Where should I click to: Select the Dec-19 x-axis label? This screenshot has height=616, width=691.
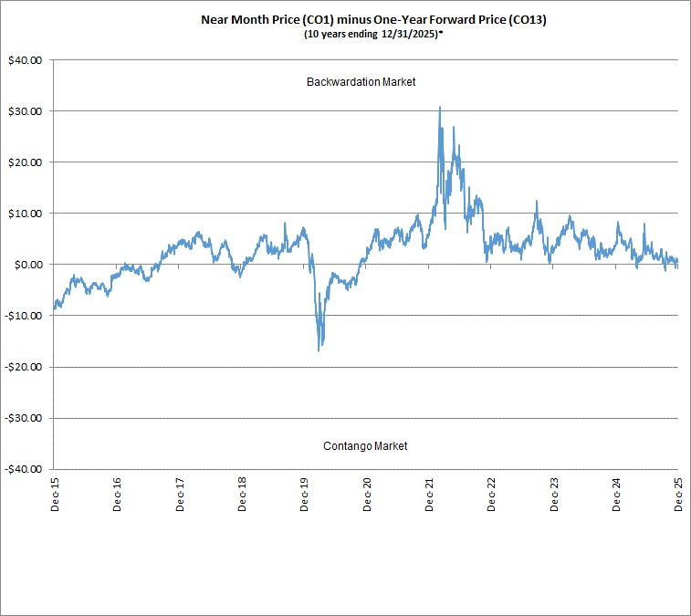pyautogui.click(x=304, y=495)
